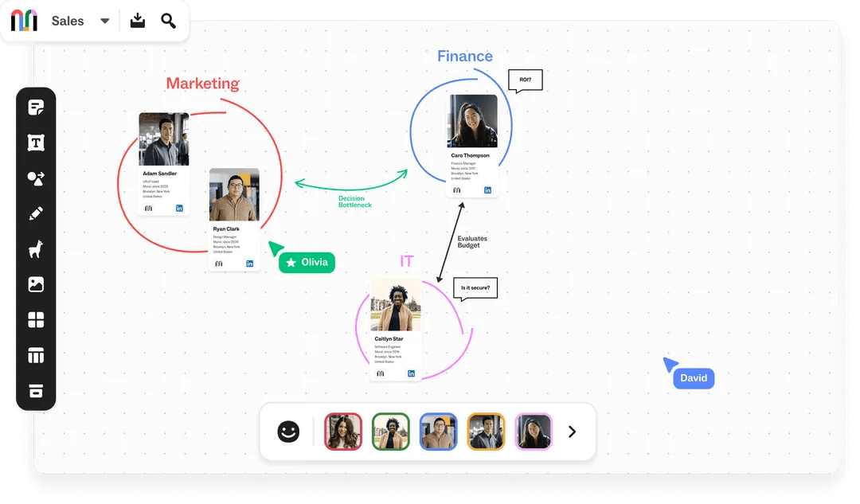Open the archive content library icon
Screen dimensions: 860x504
pyautogui.click(x=36, y=391)
